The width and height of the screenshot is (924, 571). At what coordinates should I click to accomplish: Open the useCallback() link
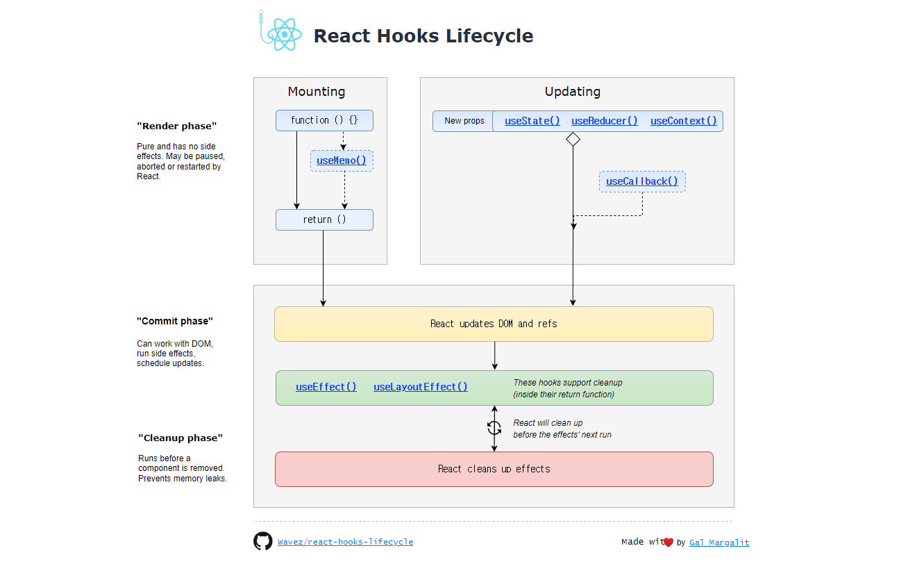(642, 181)
